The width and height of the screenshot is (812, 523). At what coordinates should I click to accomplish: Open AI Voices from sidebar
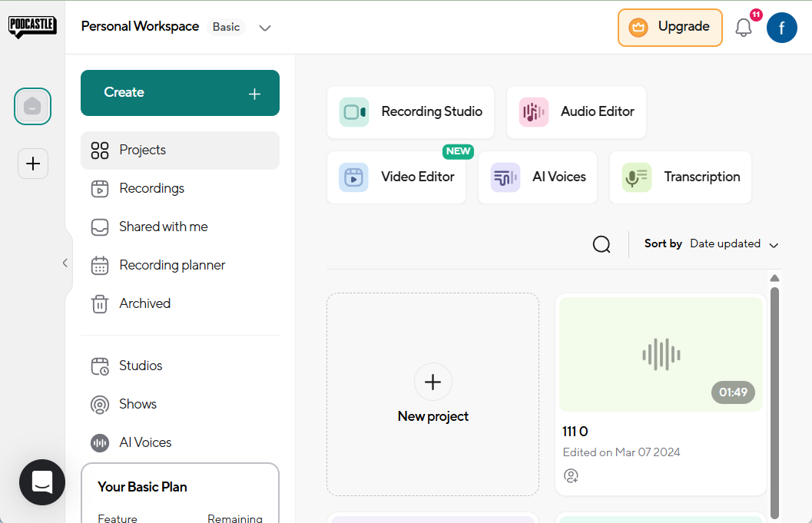[181, 442]
